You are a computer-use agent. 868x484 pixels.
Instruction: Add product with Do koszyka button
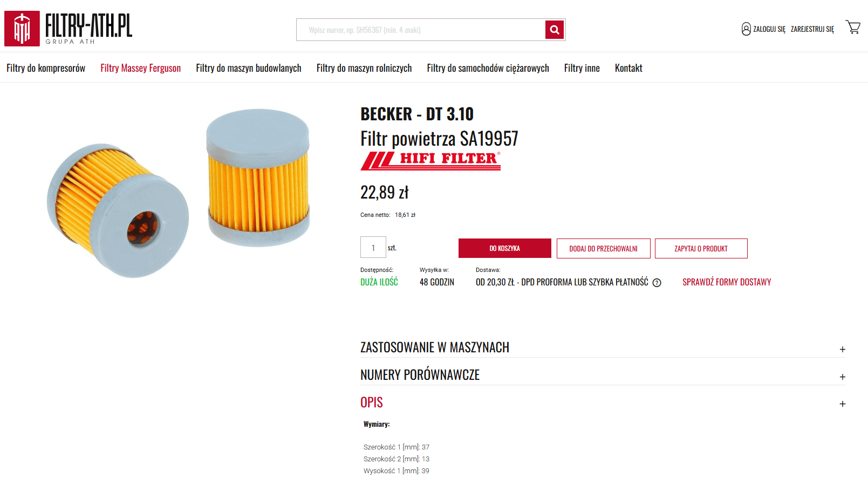(505, 248)
